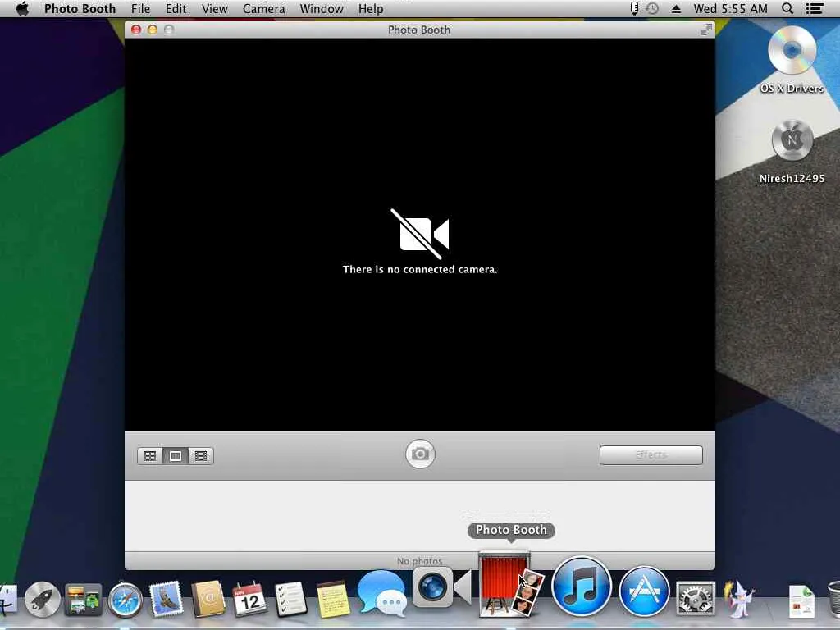Image resolution: width=840 pixels, height=630 pixels.
Task: Click the eject icon in the menu bar
Action: tap(676, 9)
